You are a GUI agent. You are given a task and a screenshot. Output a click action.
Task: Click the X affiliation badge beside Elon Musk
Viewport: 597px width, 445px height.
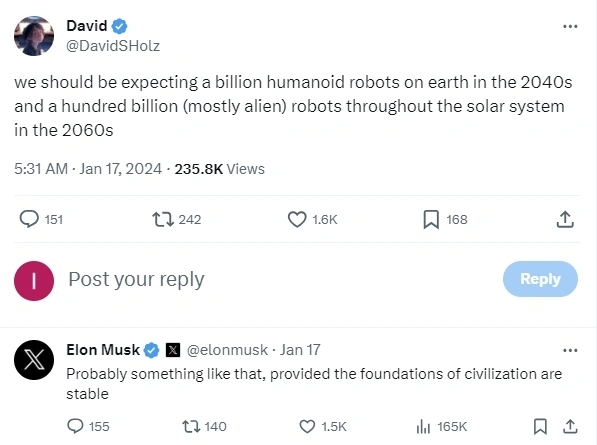173,350
